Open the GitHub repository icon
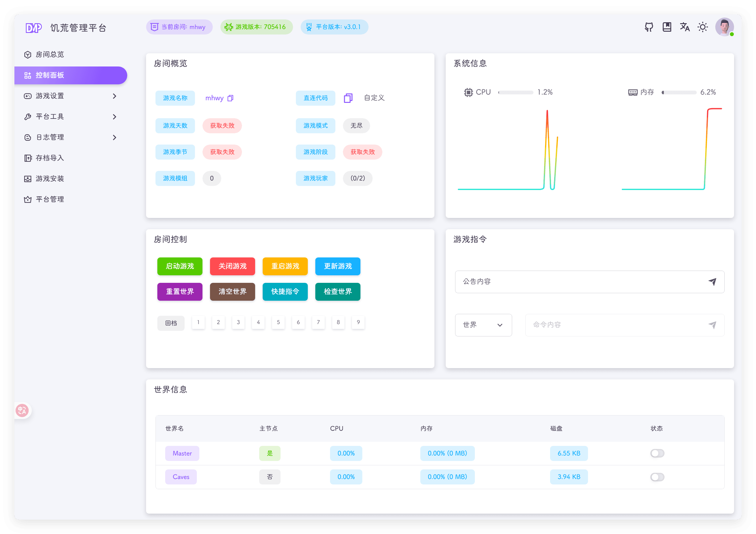Screen dimensions: 756x534 649,27
